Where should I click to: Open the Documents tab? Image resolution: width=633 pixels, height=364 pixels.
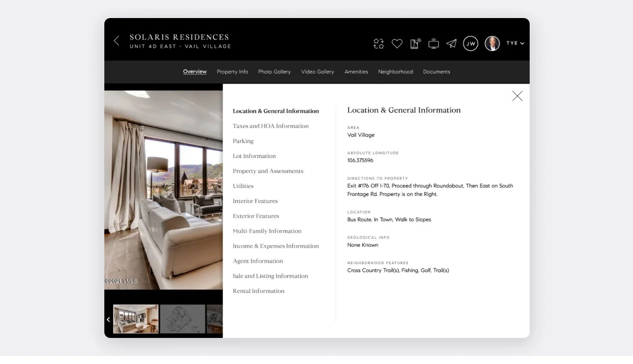(x=436, y=72)
